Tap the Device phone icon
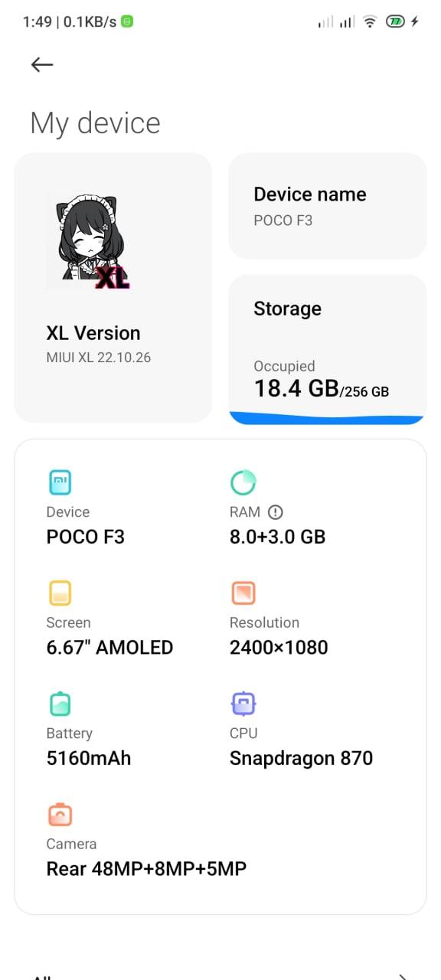441x980 pixels. point(60,482)
